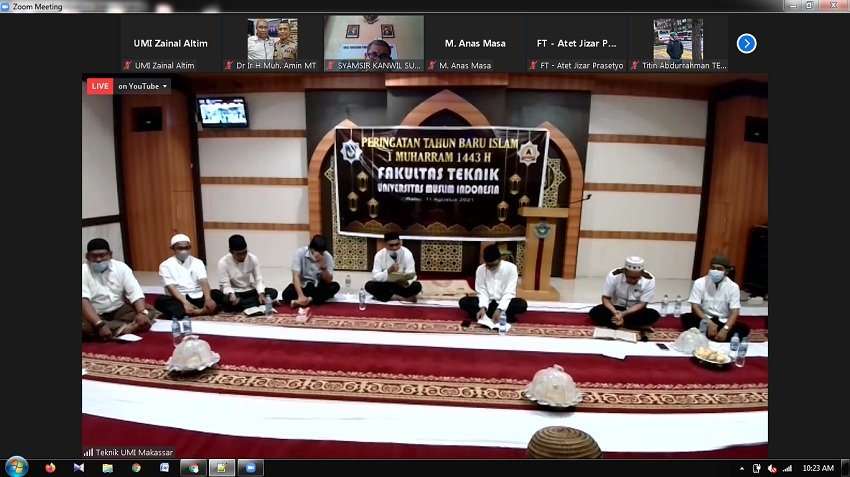Click the main shared video of Teknik UMI Makassar
This screenshot has height=477, width=850.
click(424, 266)
